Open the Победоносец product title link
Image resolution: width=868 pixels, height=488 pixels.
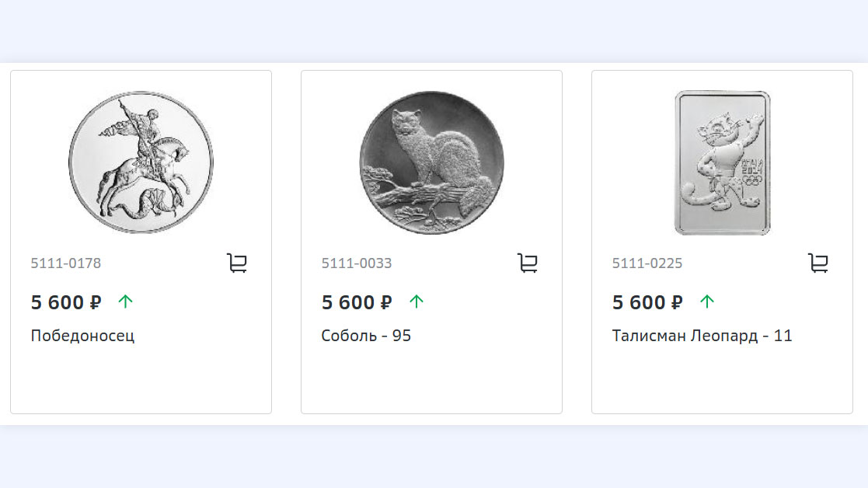point(82,336)
